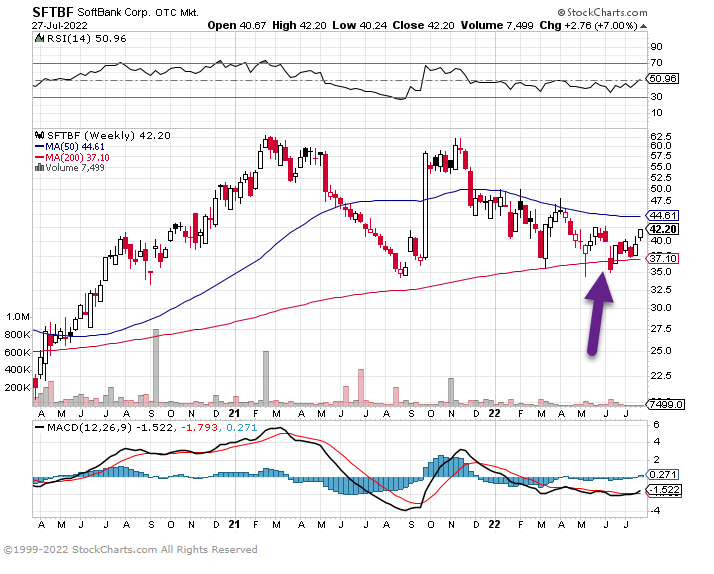Click the MACD(12,26,9) legend label

click(89, 428)
